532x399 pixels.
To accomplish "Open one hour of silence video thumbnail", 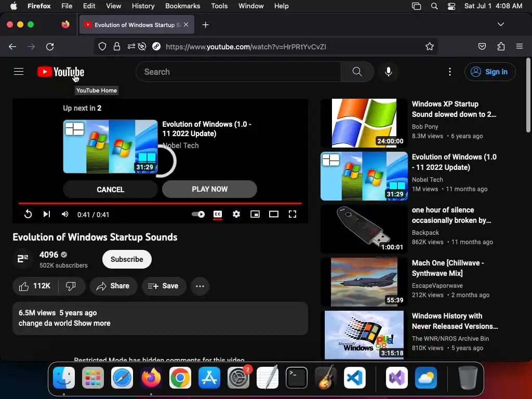I will pos(364,229).
